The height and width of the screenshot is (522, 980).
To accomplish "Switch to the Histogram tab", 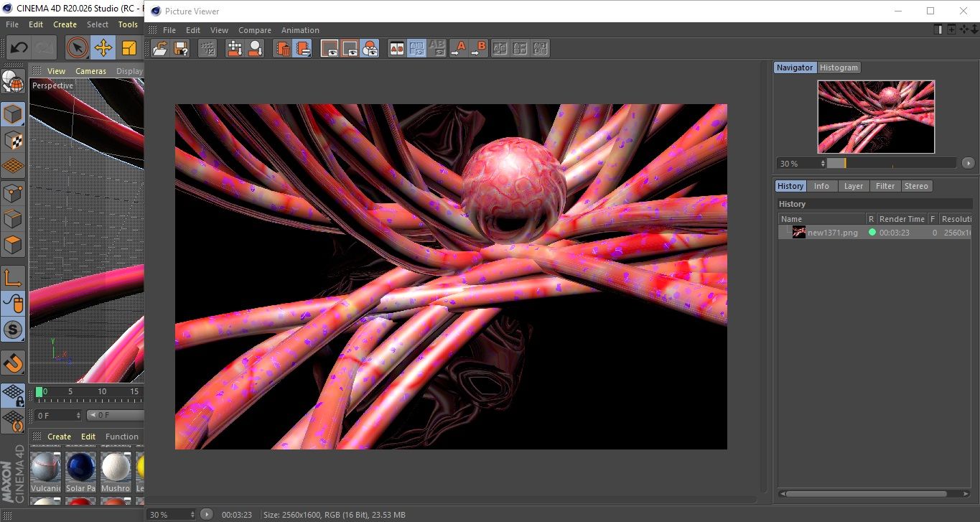I will pos(839,67).
